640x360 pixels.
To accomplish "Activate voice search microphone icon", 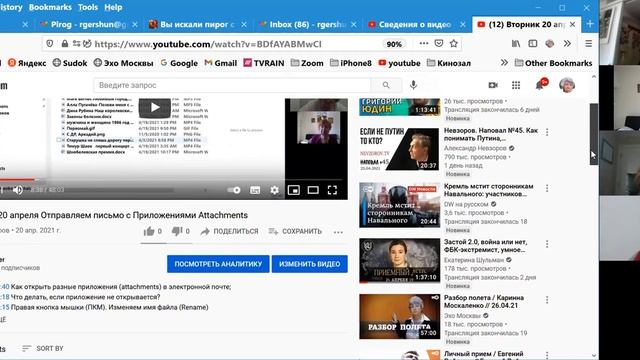I will pyautogui.click(x=413, y=85).
